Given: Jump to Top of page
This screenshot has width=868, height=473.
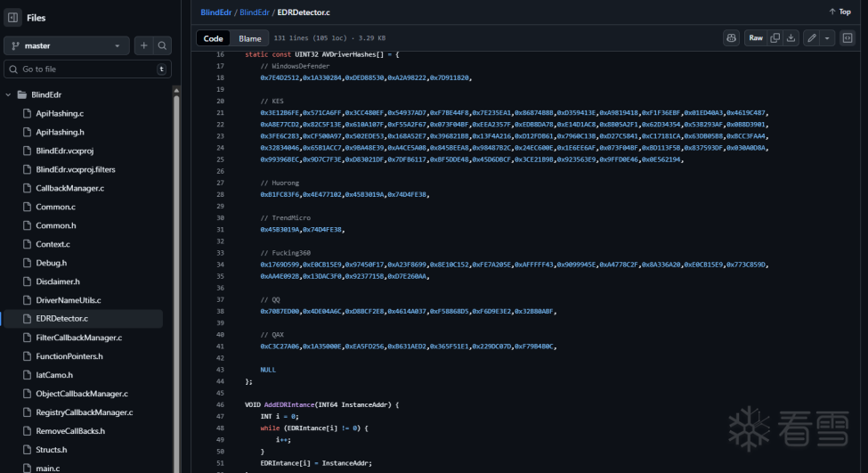Looking at the screenshot, I should click(x=840, y=12).
